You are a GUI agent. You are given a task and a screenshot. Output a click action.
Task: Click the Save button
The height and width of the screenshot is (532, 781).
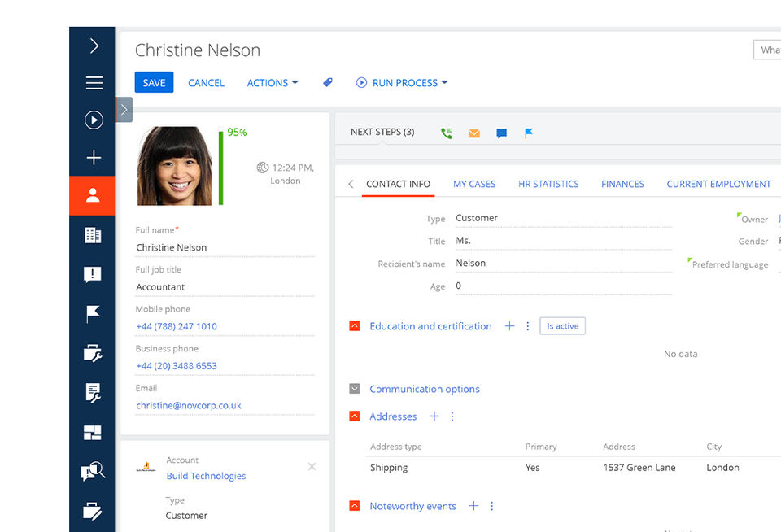(154, 83)
